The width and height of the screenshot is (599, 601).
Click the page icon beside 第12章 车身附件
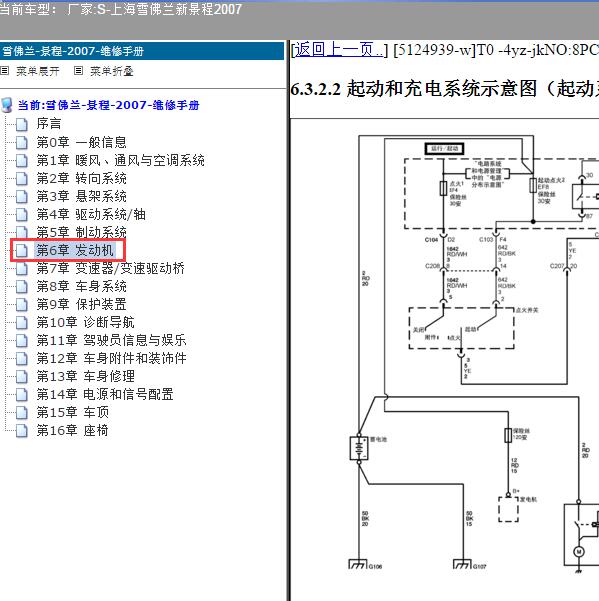click(x=22, y=358)
